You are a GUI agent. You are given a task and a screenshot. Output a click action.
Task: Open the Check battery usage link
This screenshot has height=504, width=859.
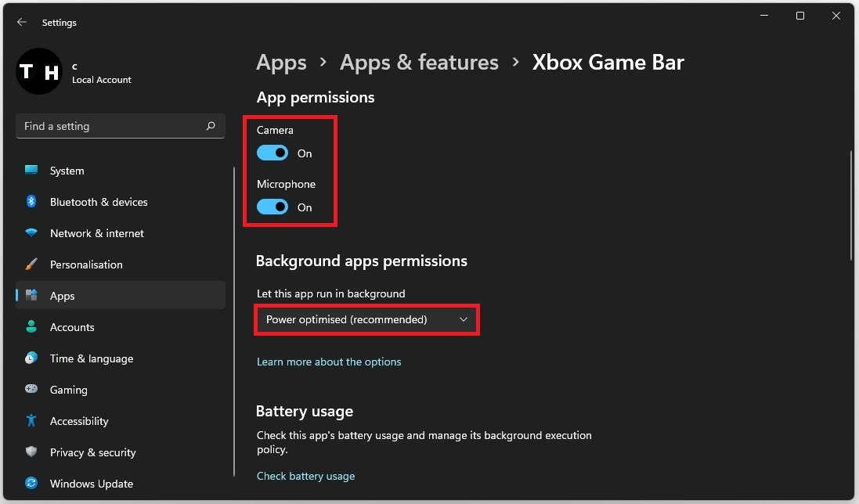pyautogui.click(x=305, y=476)
